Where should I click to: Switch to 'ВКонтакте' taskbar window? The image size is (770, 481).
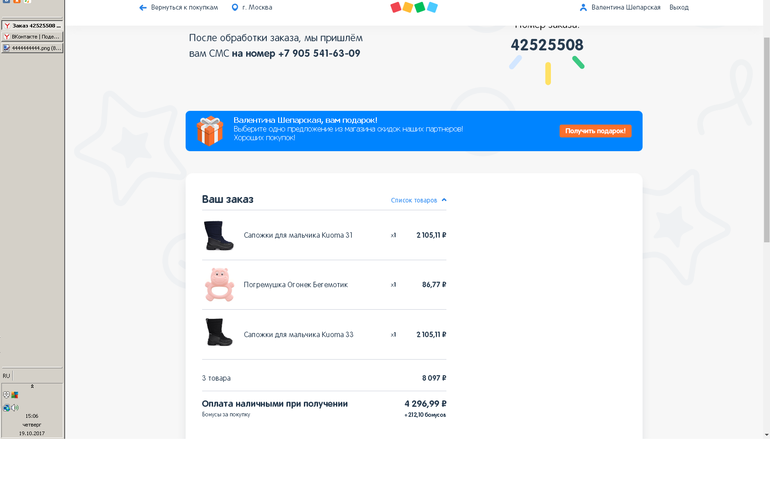[x=32, y=36]
